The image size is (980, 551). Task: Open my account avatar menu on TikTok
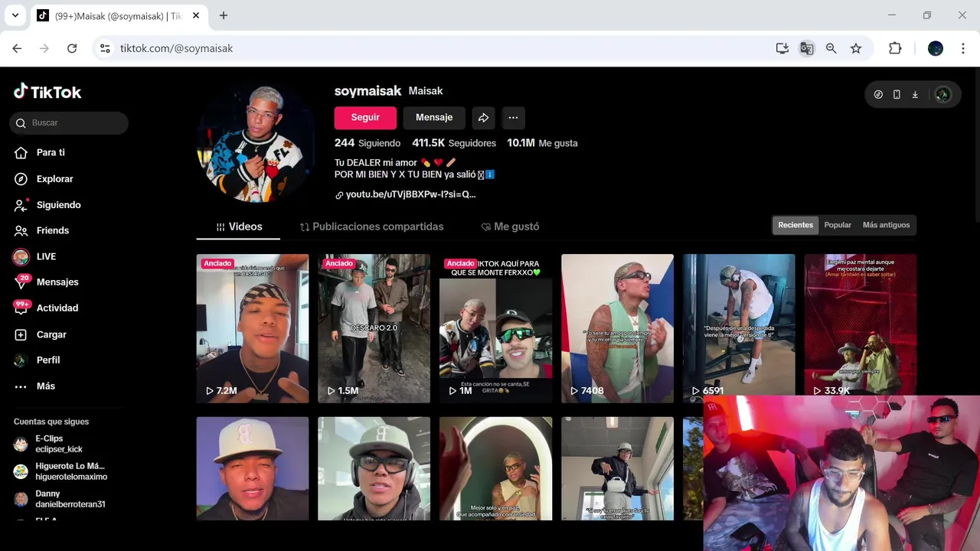[943, 95]
